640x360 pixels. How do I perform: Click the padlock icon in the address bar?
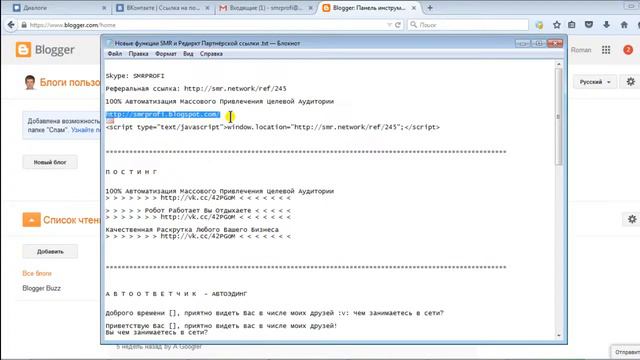24,25
